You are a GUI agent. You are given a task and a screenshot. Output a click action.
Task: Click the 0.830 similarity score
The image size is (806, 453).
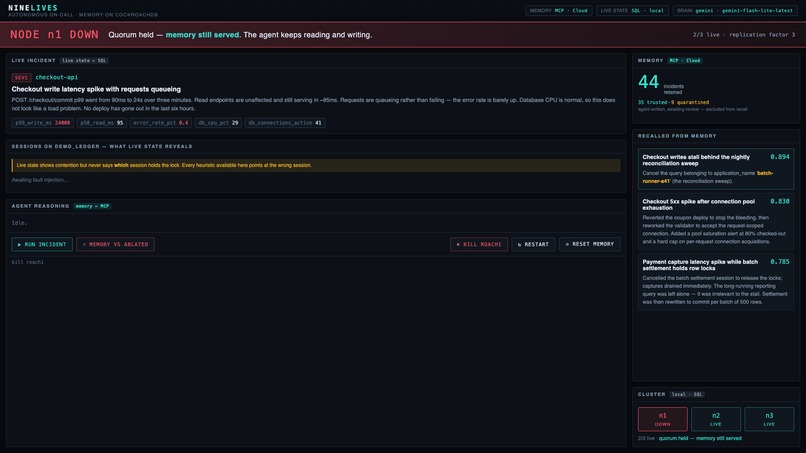coord(780,202)
